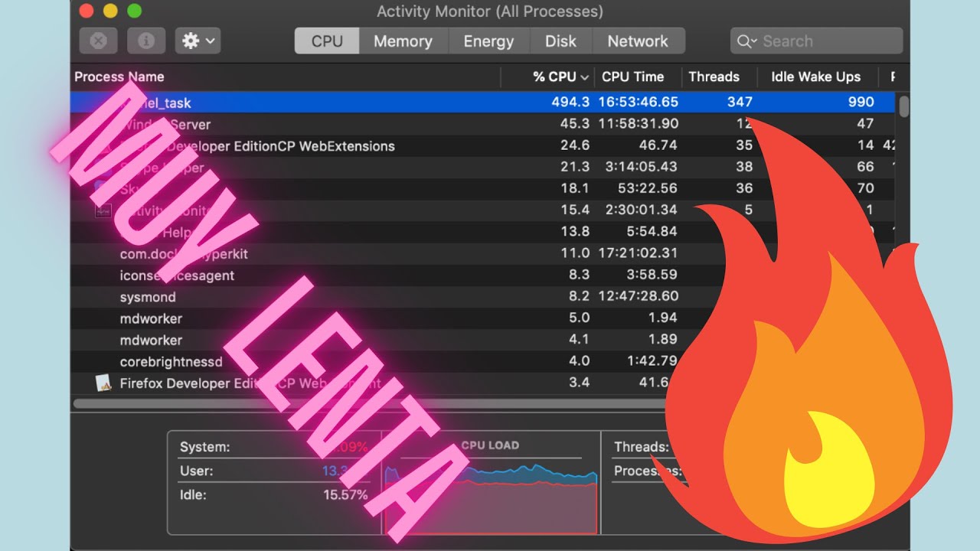Switch to the Memory tab
Viewport: 980px width, 551px height.
coord(403,41)
